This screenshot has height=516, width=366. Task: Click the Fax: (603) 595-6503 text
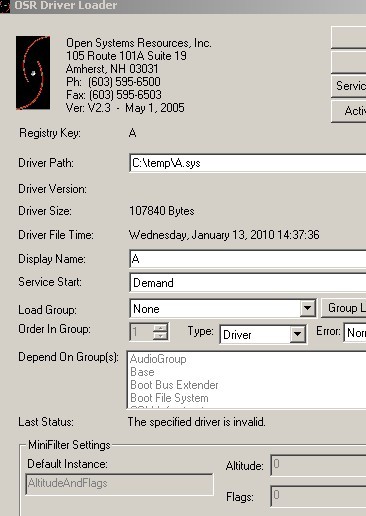pos(114,95)
